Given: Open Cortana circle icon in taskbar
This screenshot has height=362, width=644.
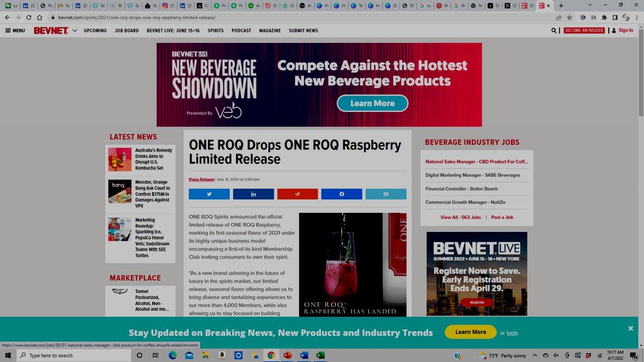Looking at the screenshot, I should tap(139, 355).
